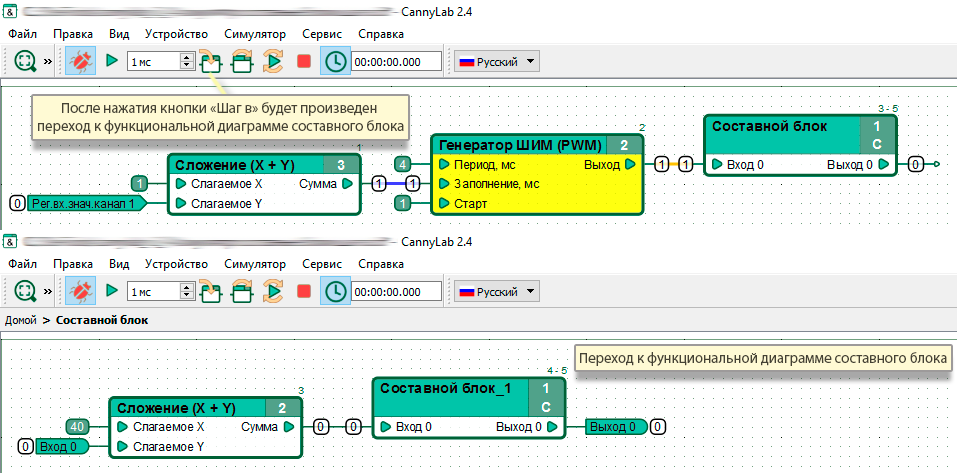Click the zoom-to-fit magnifier icon in lower window

(x=24, y=291)
